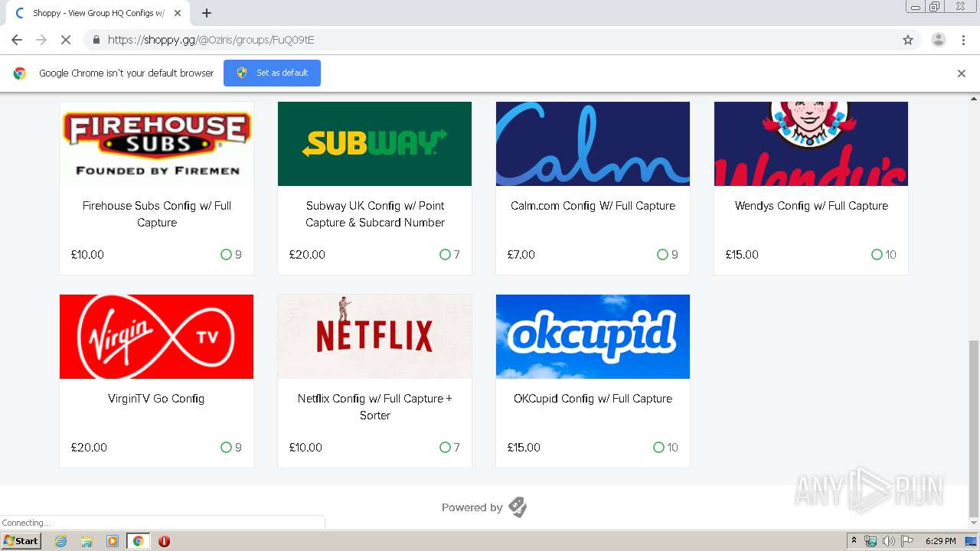Click the Powered by text

[x=472, y=507]
